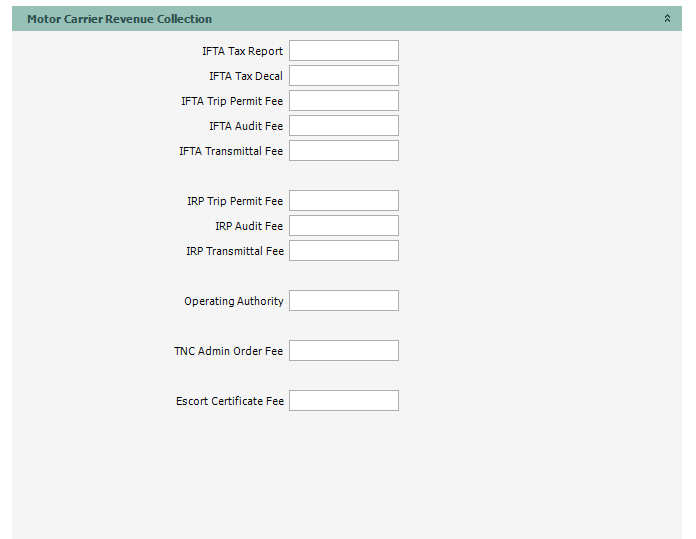Focus the IFTA Transmittal Fee input
Viewport: 696px width, 539px height.
343,151
